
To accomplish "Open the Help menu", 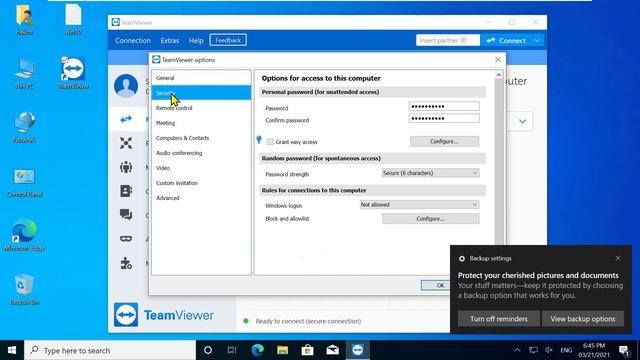I will click(x=196, y=40).
